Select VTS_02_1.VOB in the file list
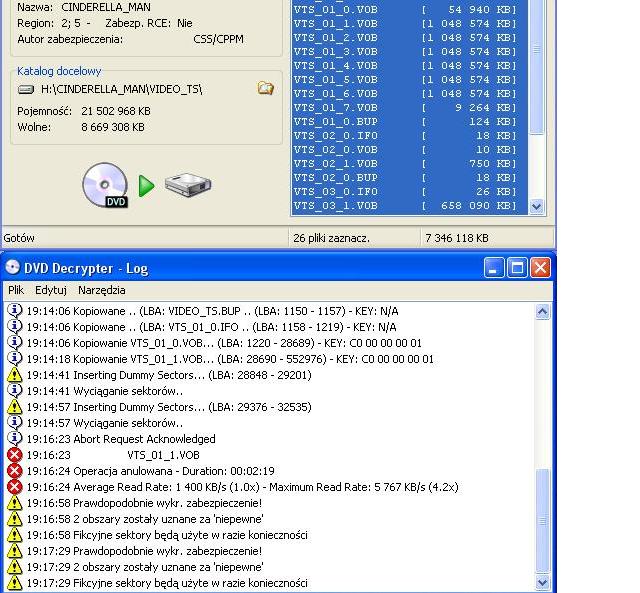This screenshot has height=593, width=640. coord(409,163)
